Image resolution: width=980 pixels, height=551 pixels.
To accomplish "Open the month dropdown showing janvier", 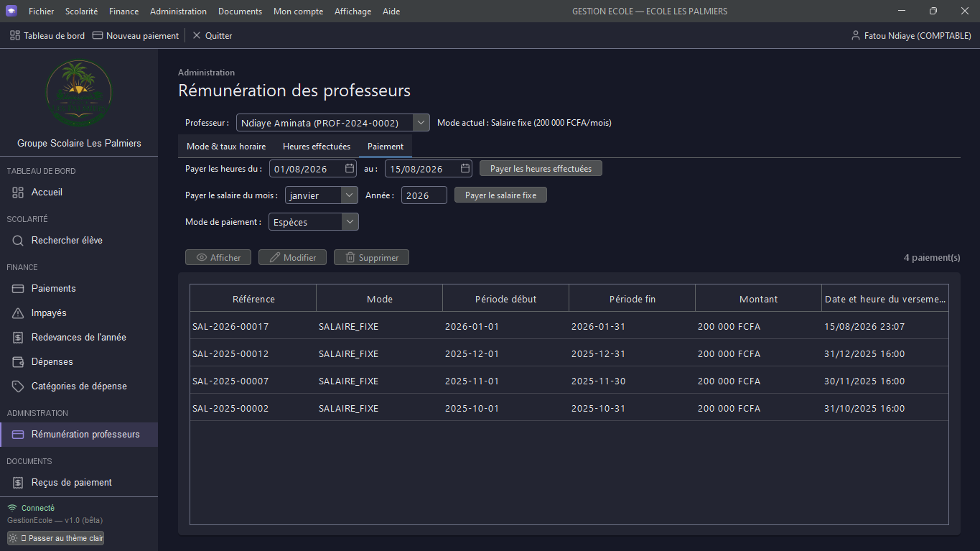I will point(322,195).
